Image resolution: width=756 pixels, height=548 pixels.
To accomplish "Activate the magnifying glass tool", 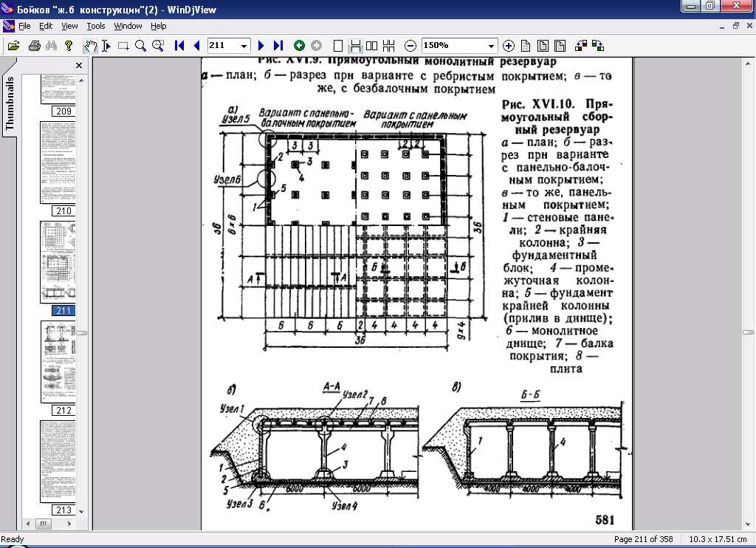I will [140, 46].
